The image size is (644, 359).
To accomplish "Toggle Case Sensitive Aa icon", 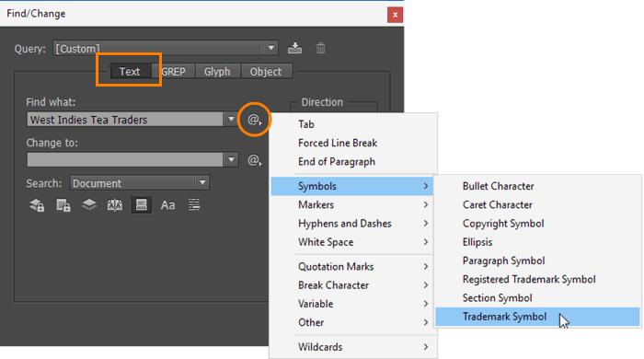I will click(167, 204).
